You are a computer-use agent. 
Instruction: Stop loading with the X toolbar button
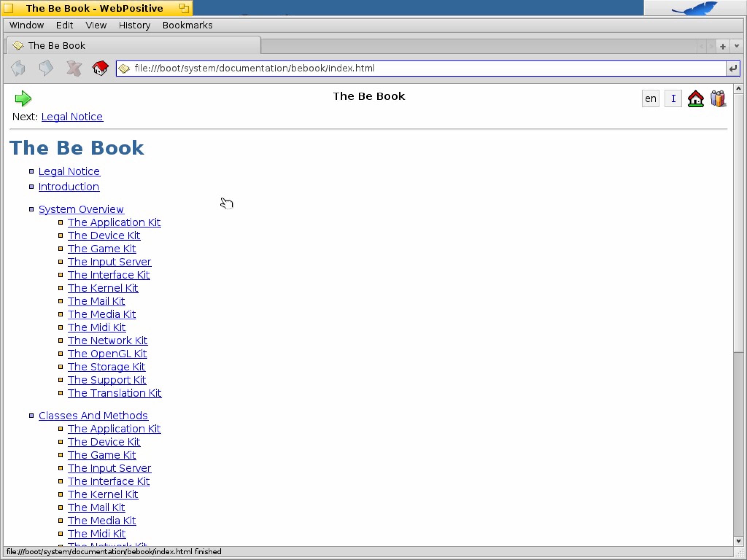pos(74,68)
